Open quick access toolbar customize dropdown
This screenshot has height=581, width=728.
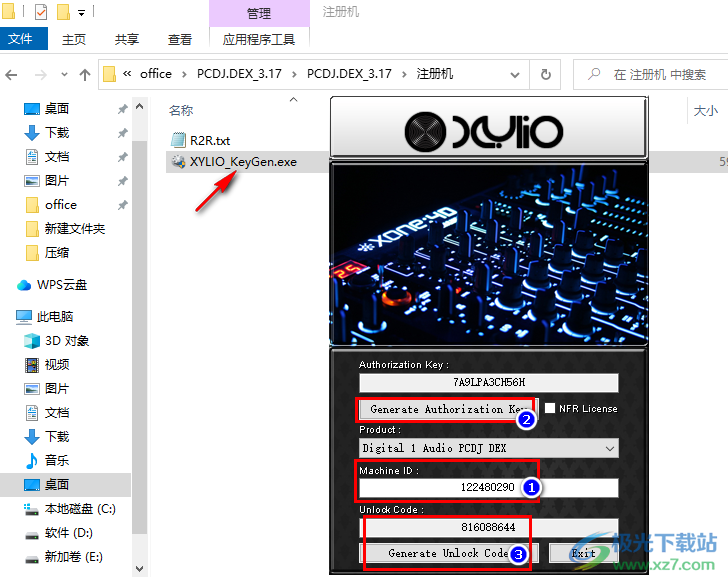(x=81, y=13)
